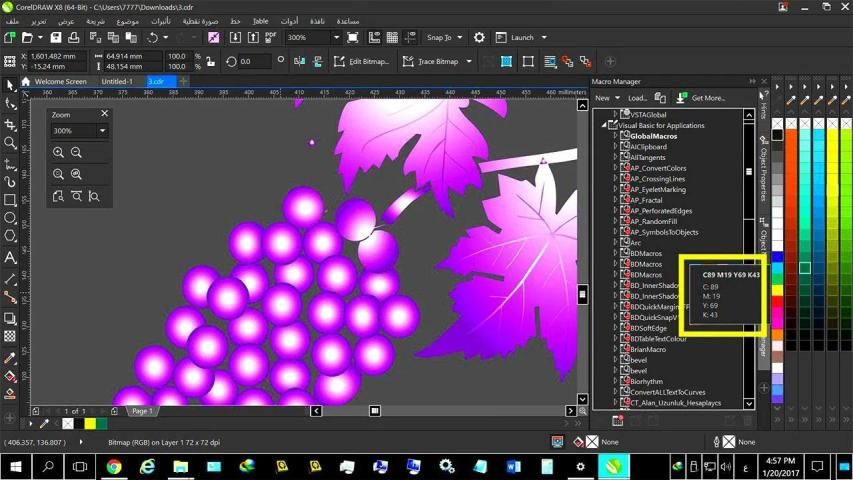Toggle the lock ratio padlock
Screen dimensions: 853x480
(211, 60)
